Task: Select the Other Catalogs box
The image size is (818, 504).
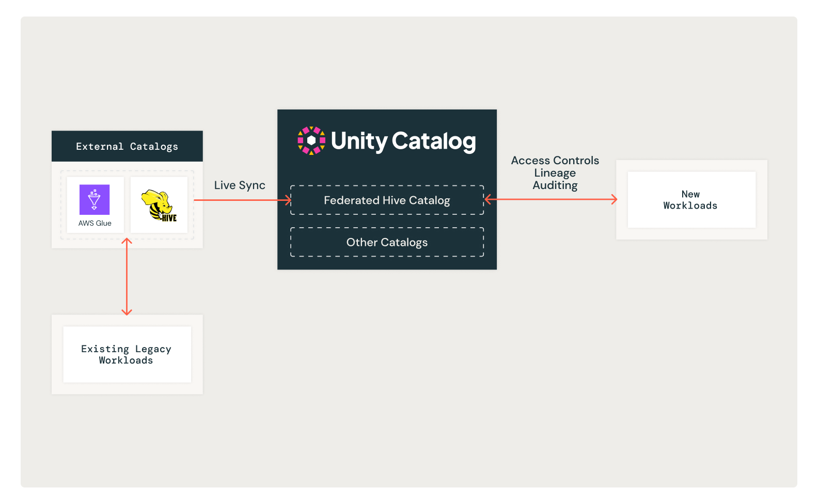Action: [x=387, y=242]
